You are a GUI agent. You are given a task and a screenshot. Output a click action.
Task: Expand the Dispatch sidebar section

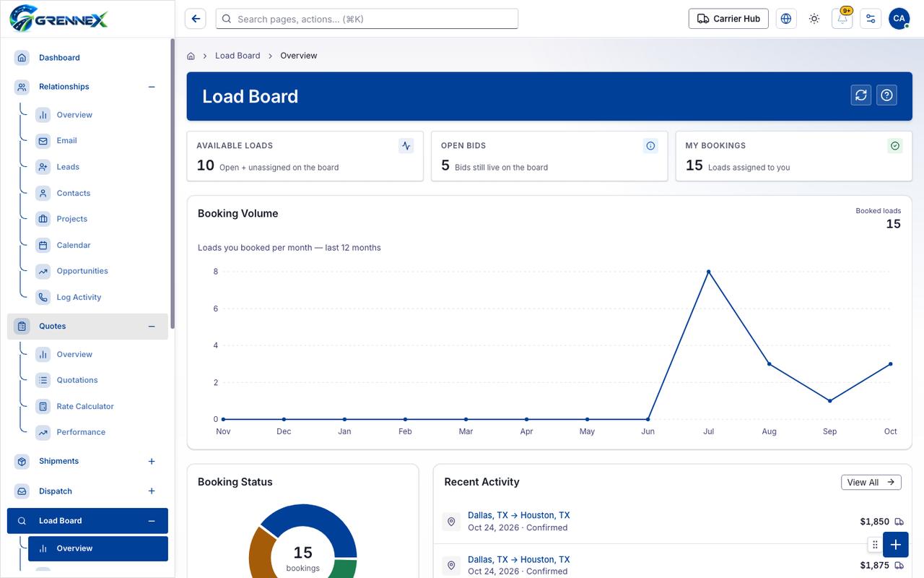coord(152,491)
